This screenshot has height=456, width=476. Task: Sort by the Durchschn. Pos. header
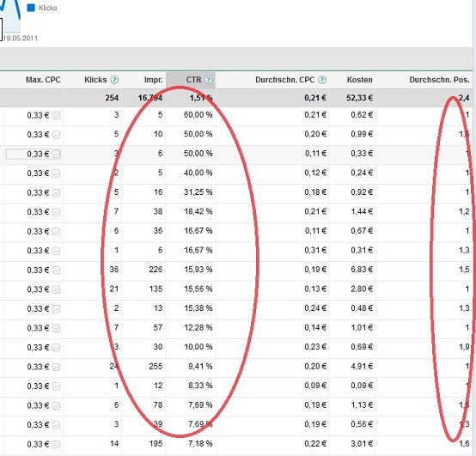pos(439,80)
